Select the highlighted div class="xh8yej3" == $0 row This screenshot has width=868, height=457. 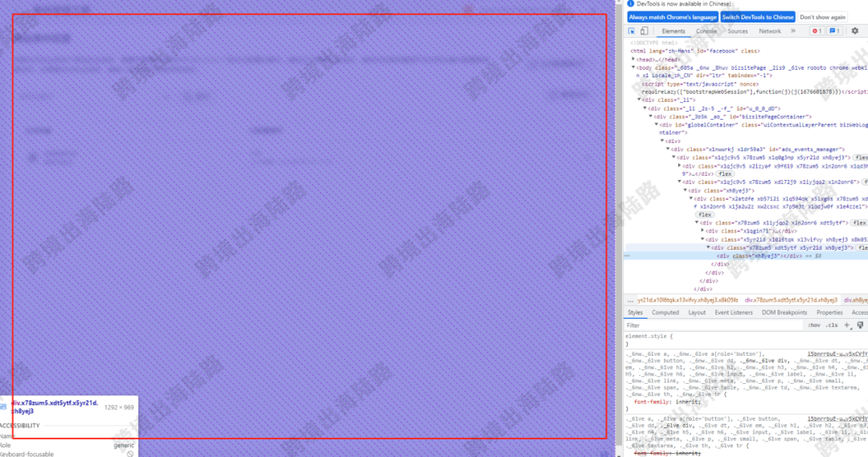746,255
